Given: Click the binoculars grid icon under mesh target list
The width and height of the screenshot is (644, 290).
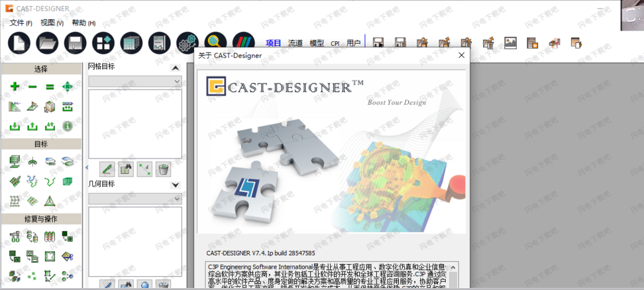Looking at the screenshot, I should (x=126, y=169).
